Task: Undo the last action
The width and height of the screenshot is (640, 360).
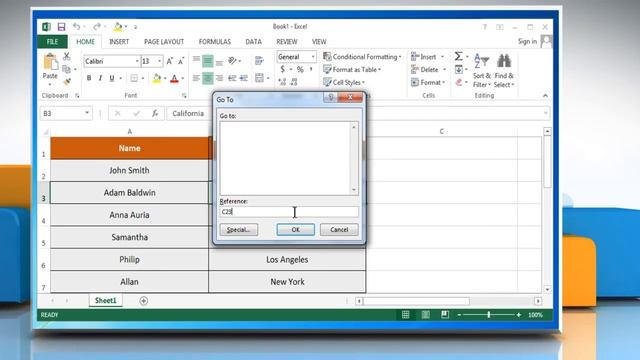Action: tap(76, 27)
